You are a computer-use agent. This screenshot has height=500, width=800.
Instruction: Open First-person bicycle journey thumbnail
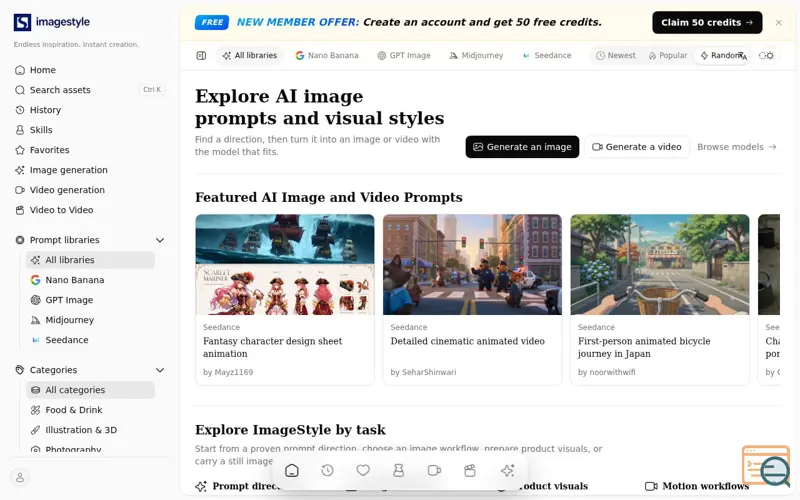[x=660, y=264]
